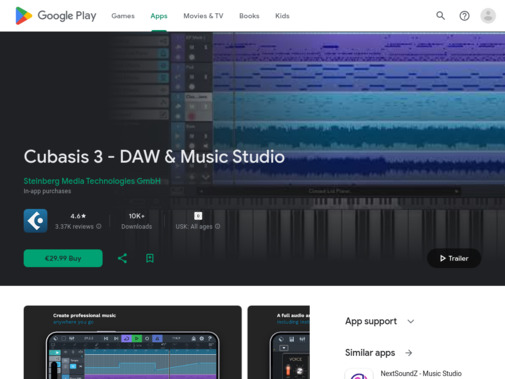
Task: Show info about USK All ages rating
Action: coord(217,226)
